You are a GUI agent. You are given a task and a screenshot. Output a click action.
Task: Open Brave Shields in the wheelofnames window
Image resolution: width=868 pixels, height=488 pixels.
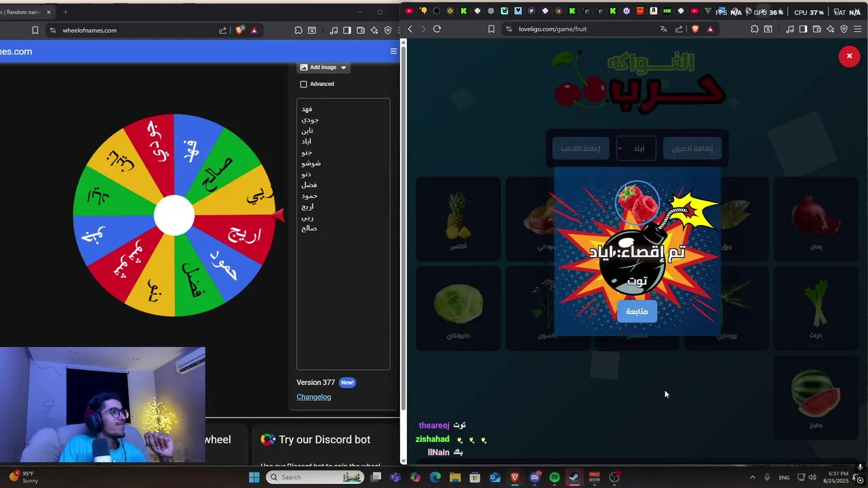coord(239,30)
